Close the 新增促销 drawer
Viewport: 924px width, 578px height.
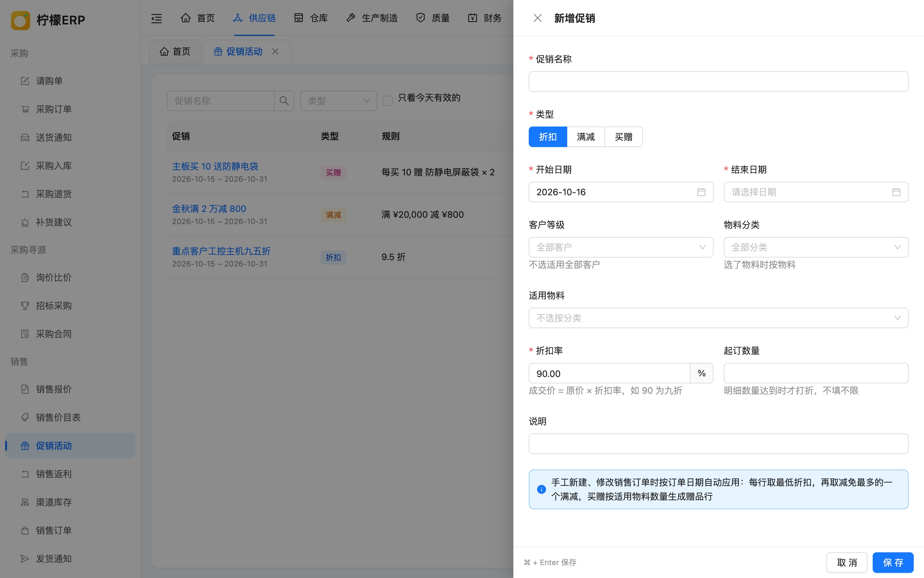tap(538, 18)
